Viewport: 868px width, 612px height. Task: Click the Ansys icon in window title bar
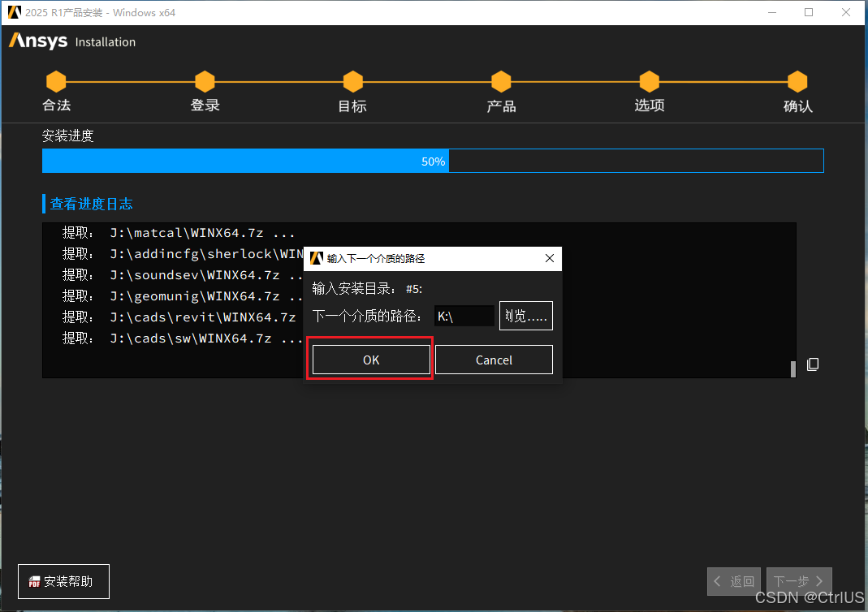(x=15, y=12)
